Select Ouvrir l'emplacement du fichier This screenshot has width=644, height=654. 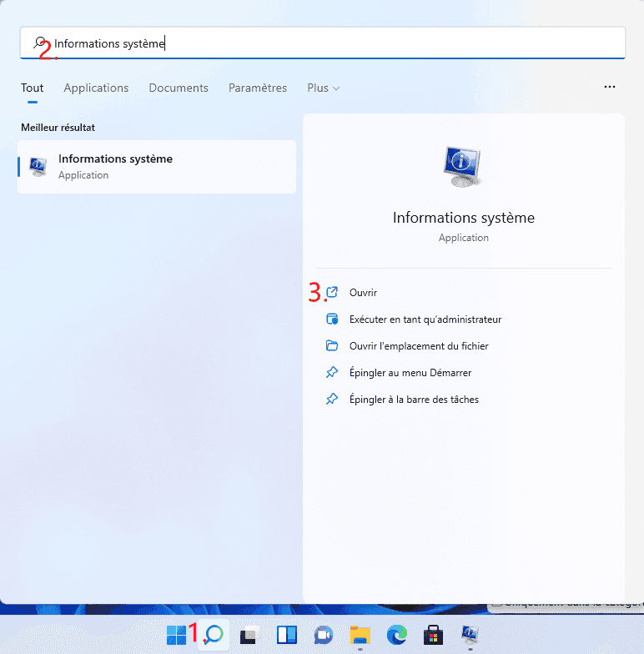[x=419, y=346]
